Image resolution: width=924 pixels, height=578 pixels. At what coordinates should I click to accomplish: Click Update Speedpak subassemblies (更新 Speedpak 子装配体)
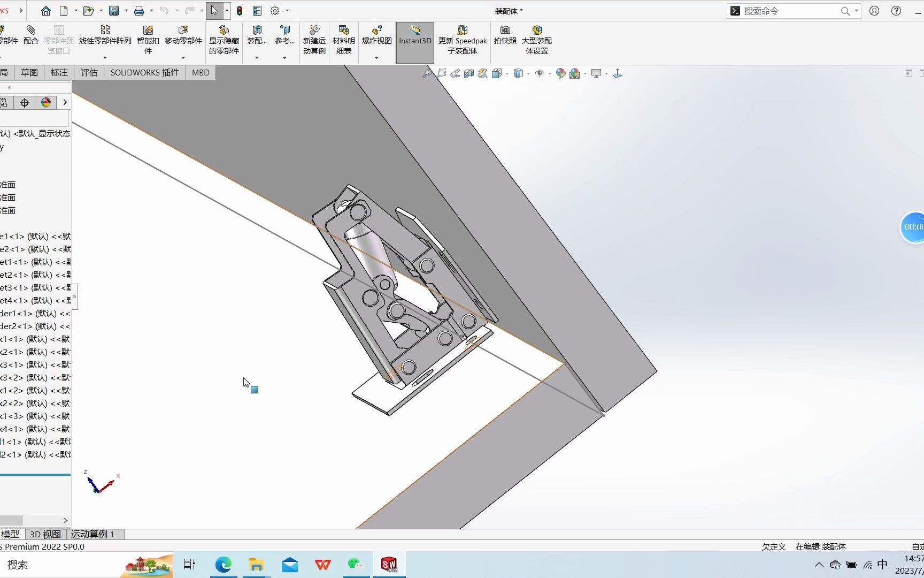pyautogui.click(x=463, y=40)
